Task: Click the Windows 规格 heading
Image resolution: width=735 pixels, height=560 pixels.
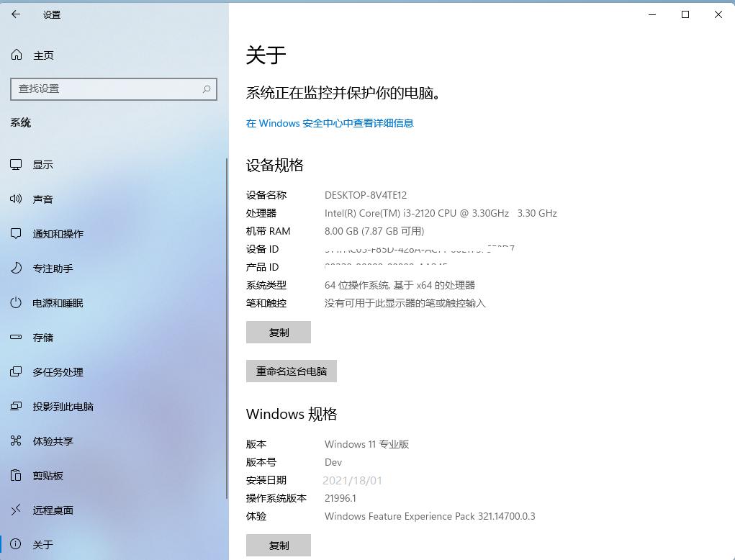Action: click(292, 414)
